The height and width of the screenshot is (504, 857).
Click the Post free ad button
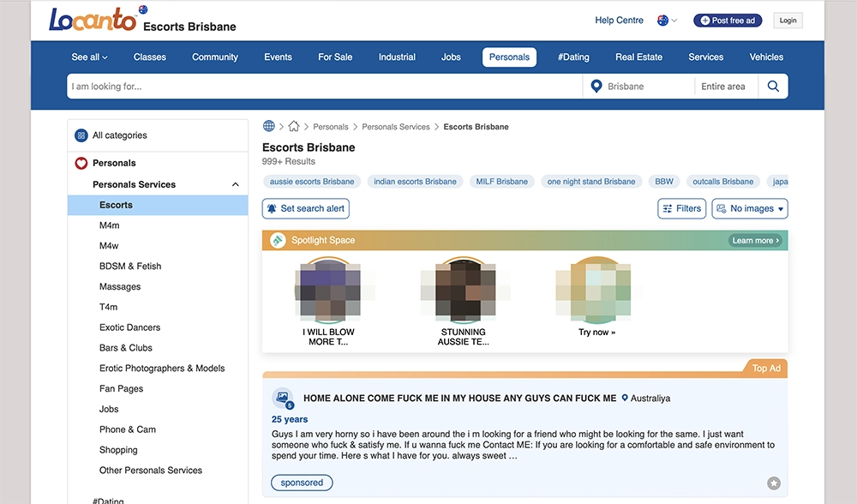coord(728,21)
